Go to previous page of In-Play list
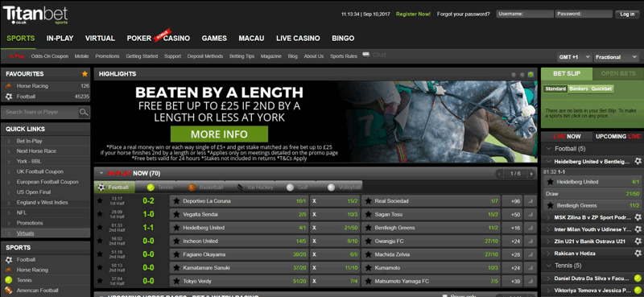The image size is (644, 297). point(500,174)
